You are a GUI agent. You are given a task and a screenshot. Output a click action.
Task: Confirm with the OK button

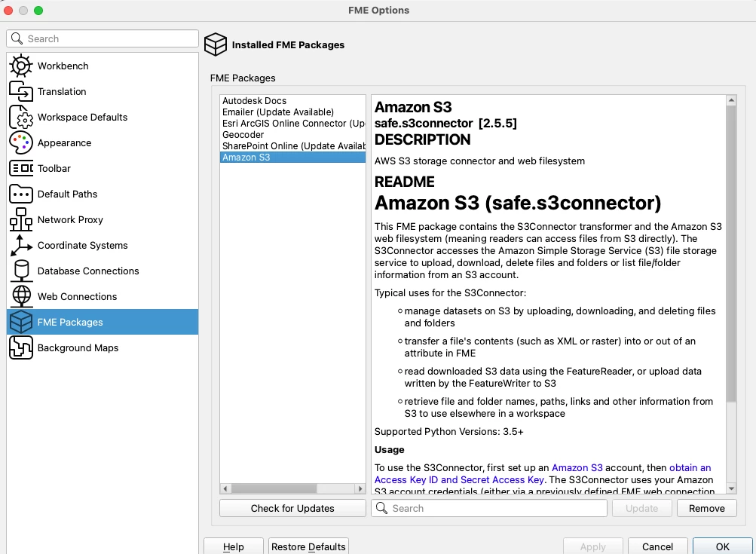[x=722, y=546]
